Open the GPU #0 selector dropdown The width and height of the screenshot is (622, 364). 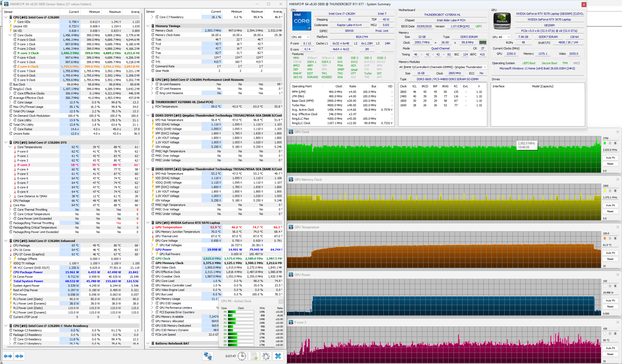pyautogui.click(x=501, y=37)
